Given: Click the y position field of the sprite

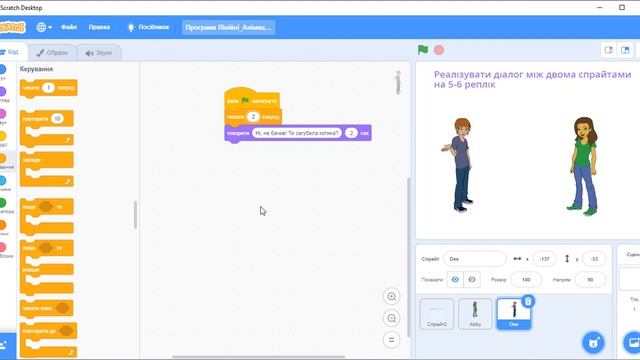Looking at the screenshot, I should tap(594, 259).
